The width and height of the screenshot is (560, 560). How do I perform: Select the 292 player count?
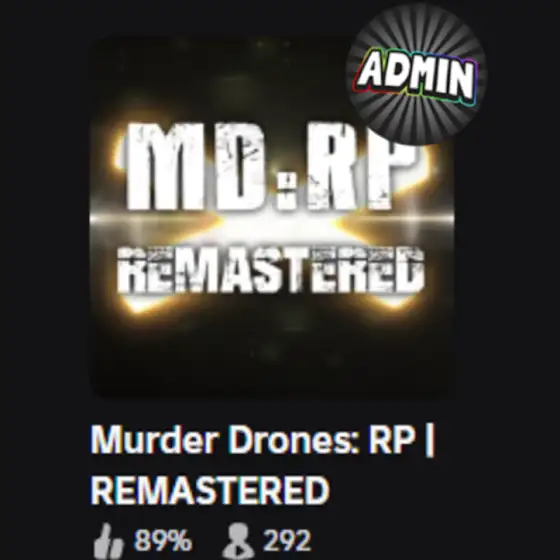pos(287,541)
